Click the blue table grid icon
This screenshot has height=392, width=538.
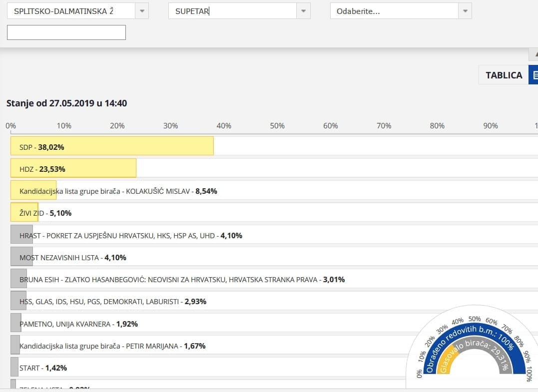click(534, 75)
